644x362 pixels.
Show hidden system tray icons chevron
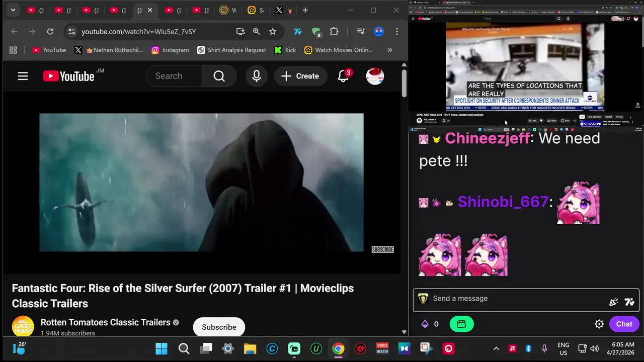click(x=496, y=348)
